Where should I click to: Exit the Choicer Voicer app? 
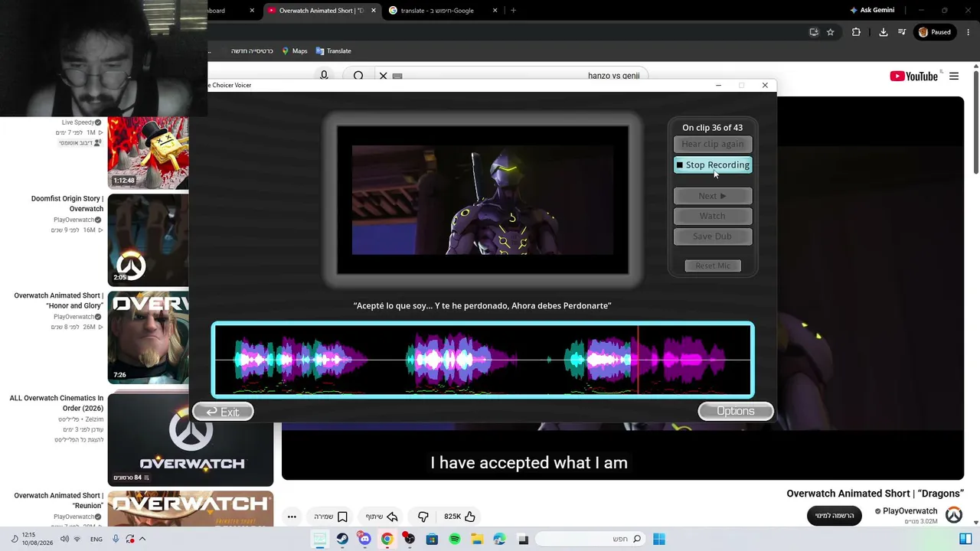[x=223, y=412]
